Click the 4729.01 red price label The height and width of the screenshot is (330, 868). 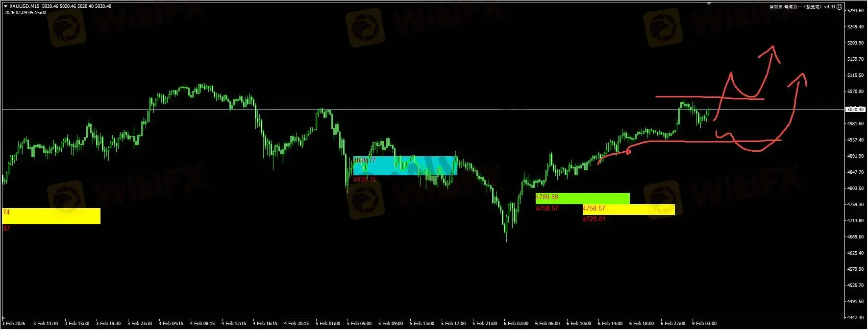point(594,219)
